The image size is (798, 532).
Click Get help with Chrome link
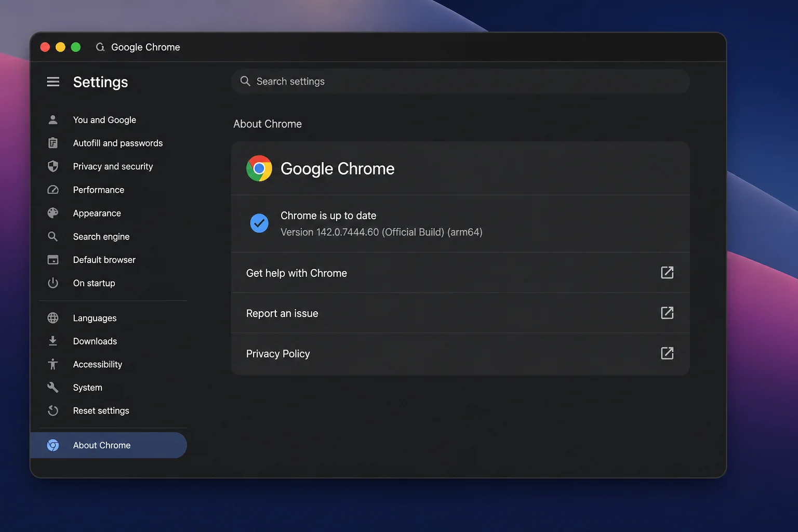coord(460,273)
